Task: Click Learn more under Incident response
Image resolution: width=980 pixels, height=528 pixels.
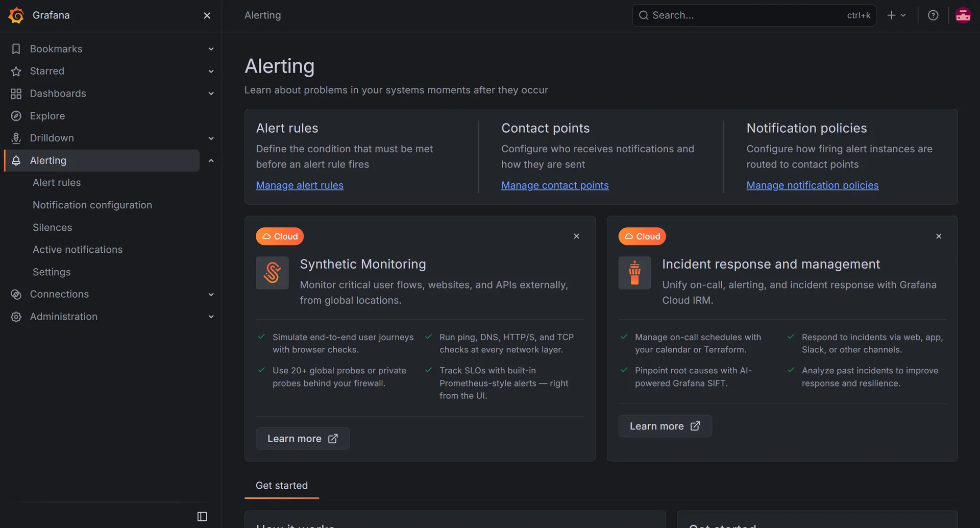Action: [665, 426]
